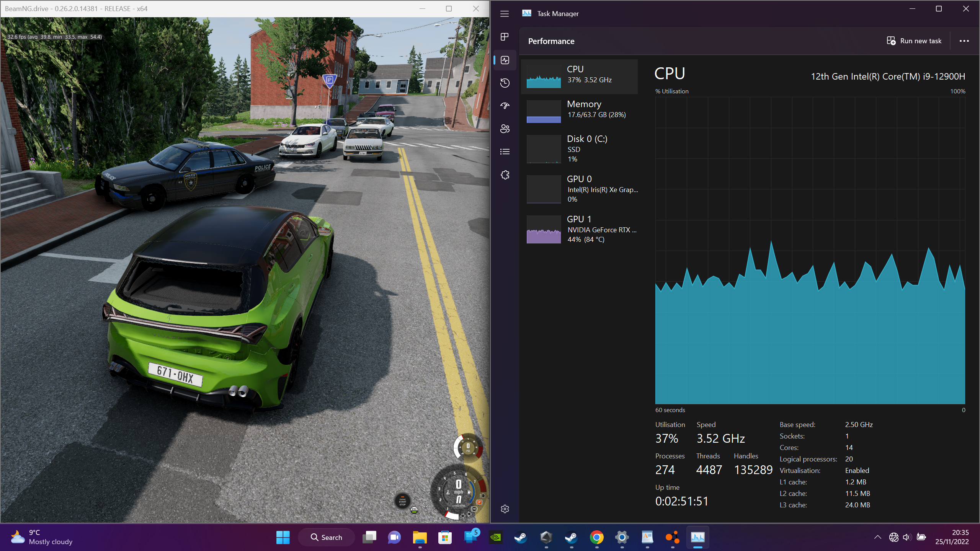This screenshot has width=980, height=551.
Task: Open Microsoft Store from the taskbar
Action: (445, 537)
